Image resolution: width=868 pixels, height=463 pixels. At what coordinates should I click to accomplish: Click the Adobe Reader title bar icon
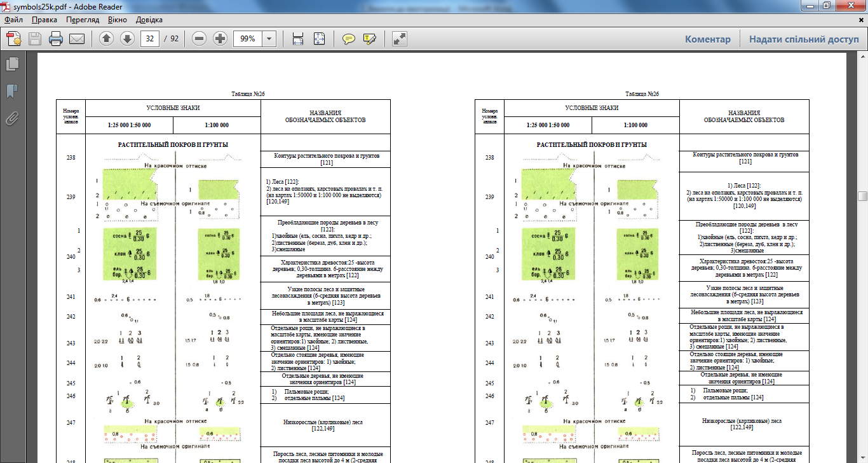click(6, 6)
